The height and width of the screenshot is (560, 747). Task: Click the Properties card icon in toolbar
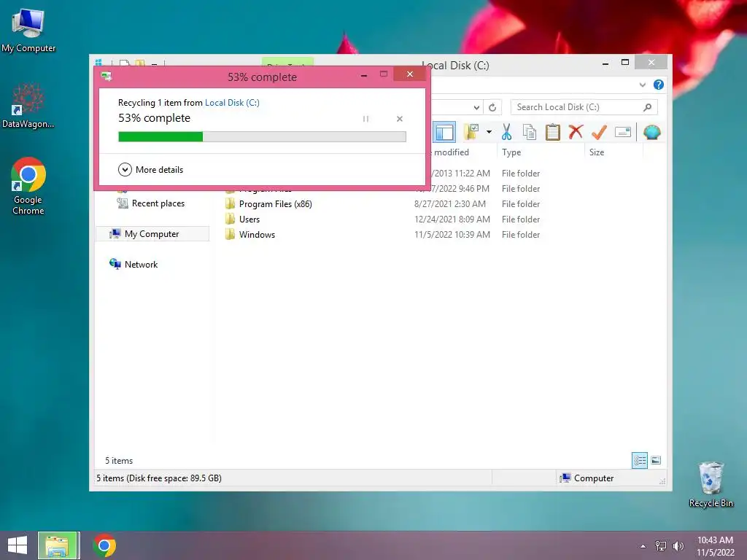(x=623, y=132)
